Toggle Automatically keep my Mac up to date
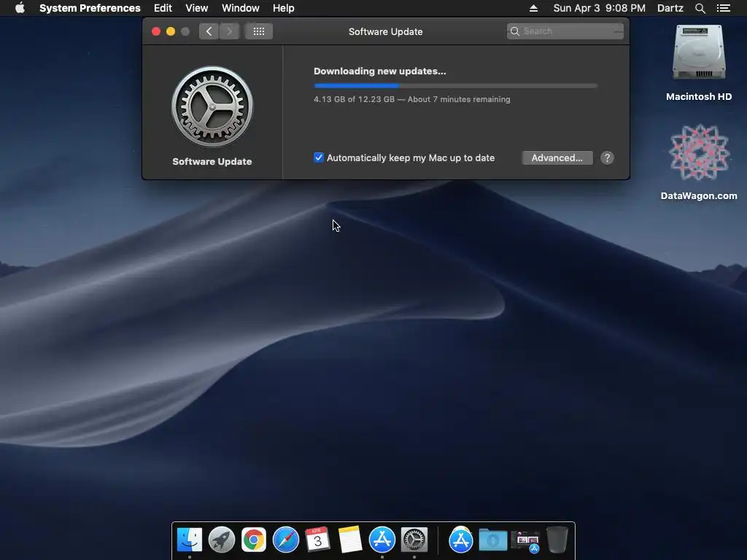Screen dimensions: 747x560 click(319, 157)
